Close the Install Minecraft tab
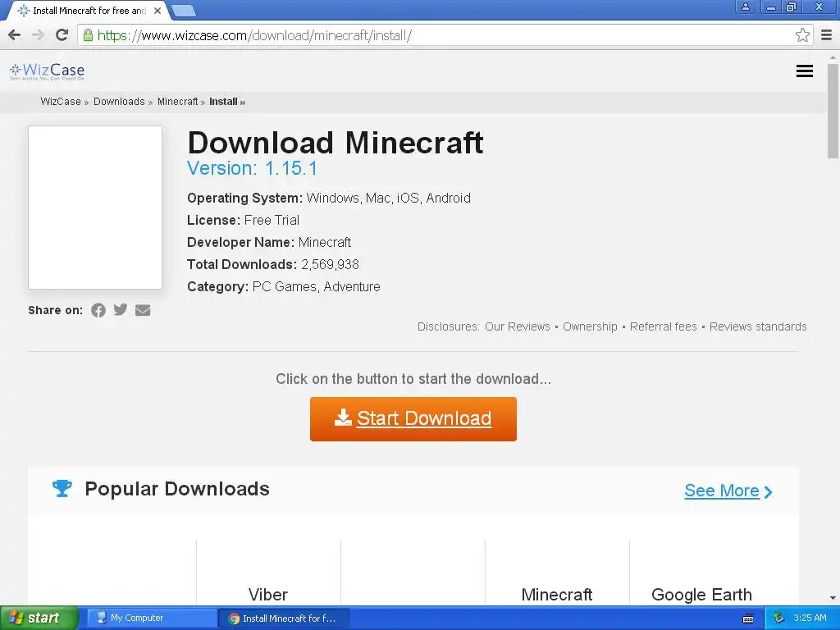The width and height of the screenshot is (840, 630). pos(157,11)
